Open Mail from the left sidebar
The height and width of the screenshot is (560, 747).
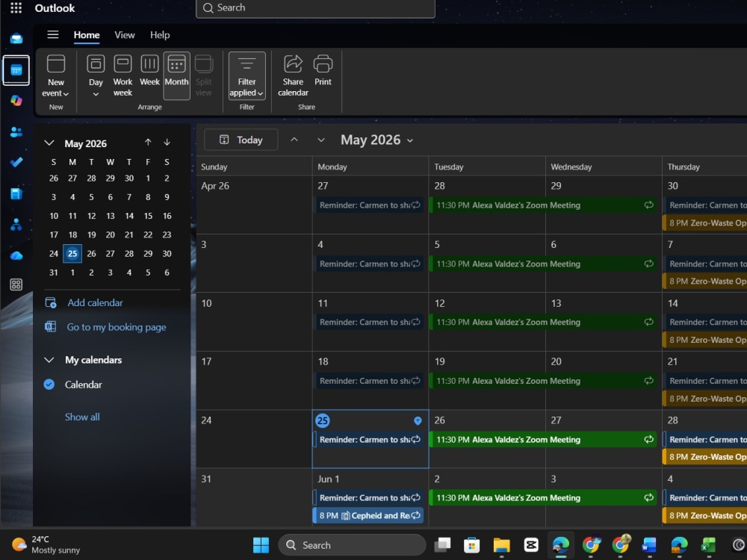tap(16, 39)
